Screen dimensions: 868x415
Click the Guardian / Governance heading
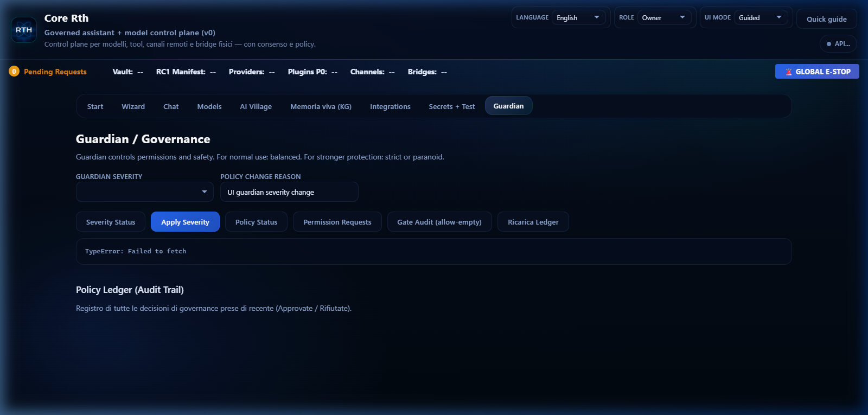click(143, 139)
